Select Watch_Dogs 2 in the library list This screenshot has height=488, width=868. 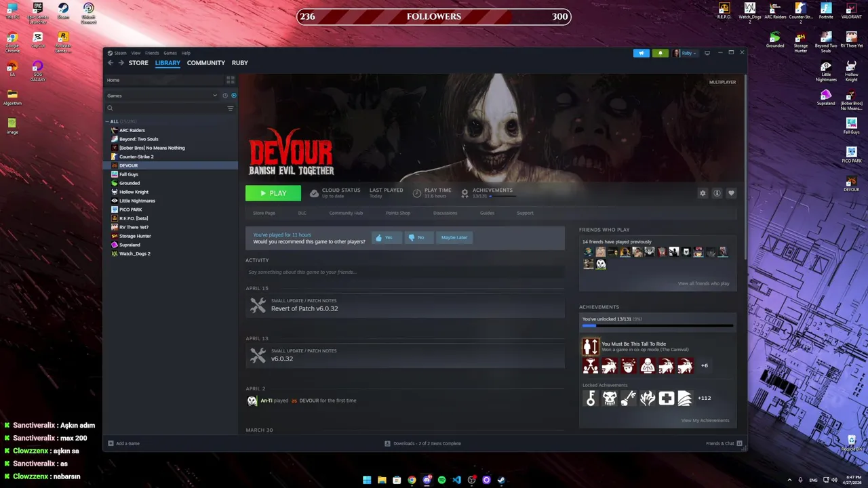[x=170, y=253]
